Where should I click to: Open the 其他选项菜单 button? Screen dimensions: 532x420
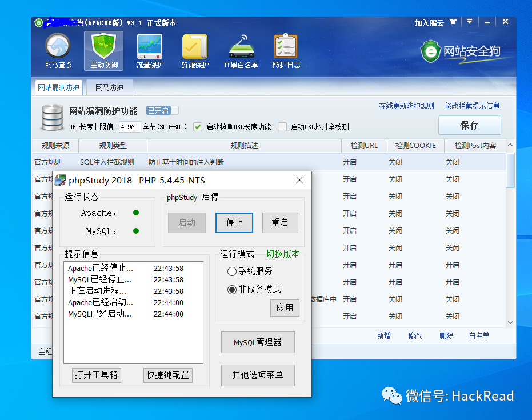258,375
